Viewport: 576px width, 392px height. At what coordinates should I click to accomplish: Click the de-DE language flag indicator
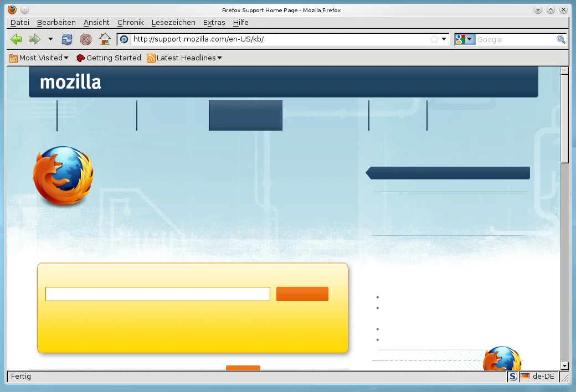coord(525,376)
